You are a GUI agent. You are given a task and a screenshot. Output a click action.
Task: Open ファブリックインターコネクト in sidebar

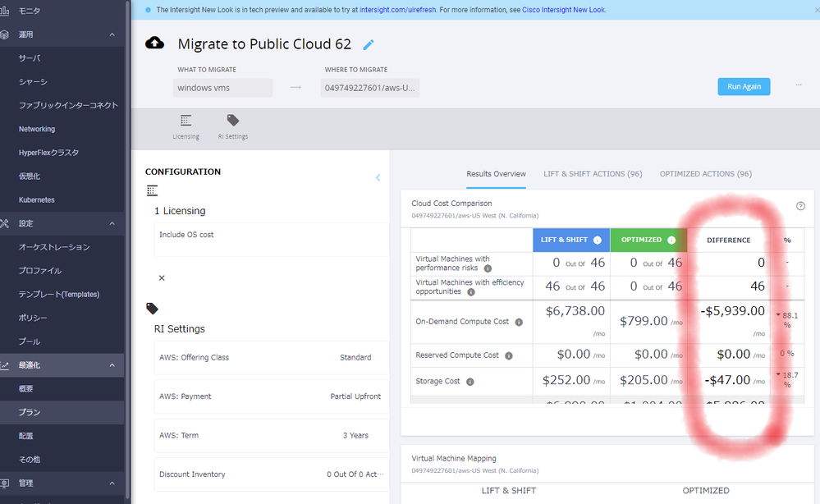62,105
